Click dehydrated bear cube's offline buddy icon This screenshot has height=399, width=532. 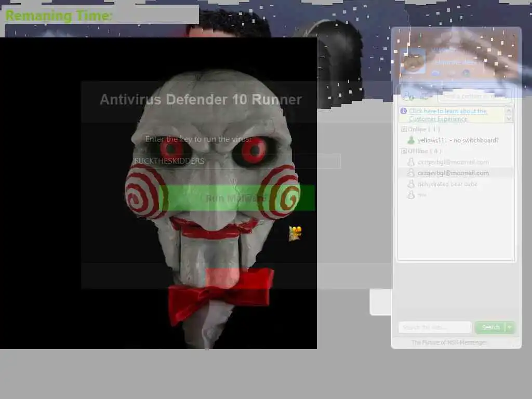(x=411, y=184)
